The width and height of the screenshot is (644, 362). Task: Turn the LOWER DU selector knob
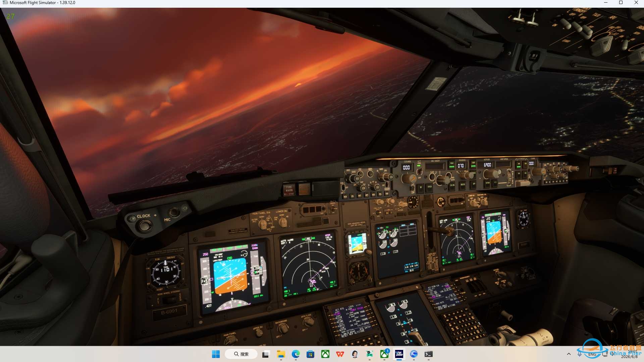(283, 222)
